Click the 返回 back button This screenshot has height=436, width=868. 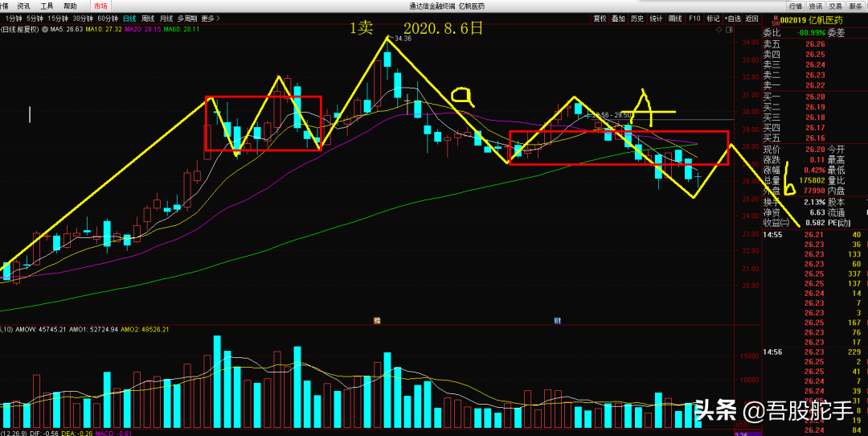[x=751, y=19]
